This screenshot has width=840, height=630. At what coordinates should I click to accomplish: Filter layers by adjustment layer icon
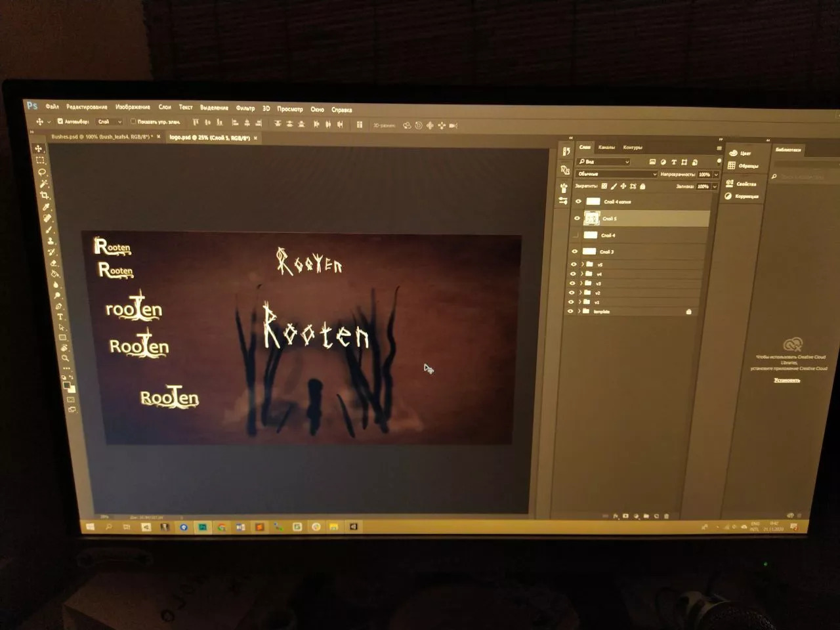click(x=663, y=162)
